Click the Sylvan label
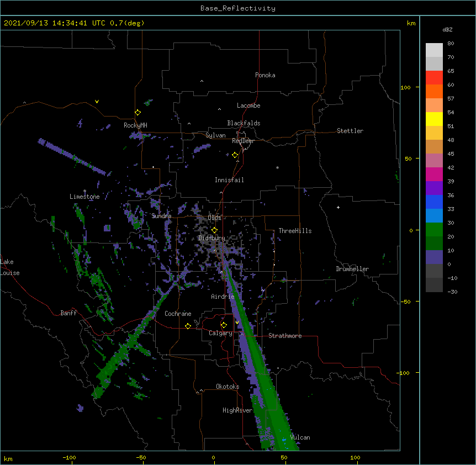 215,135
